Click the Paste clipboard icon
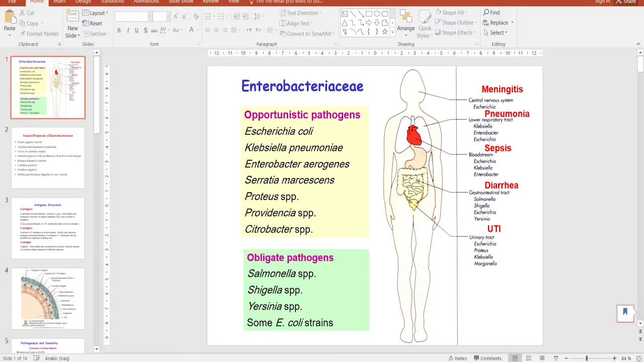Screen dimensions: 644x362 point(10,17)
